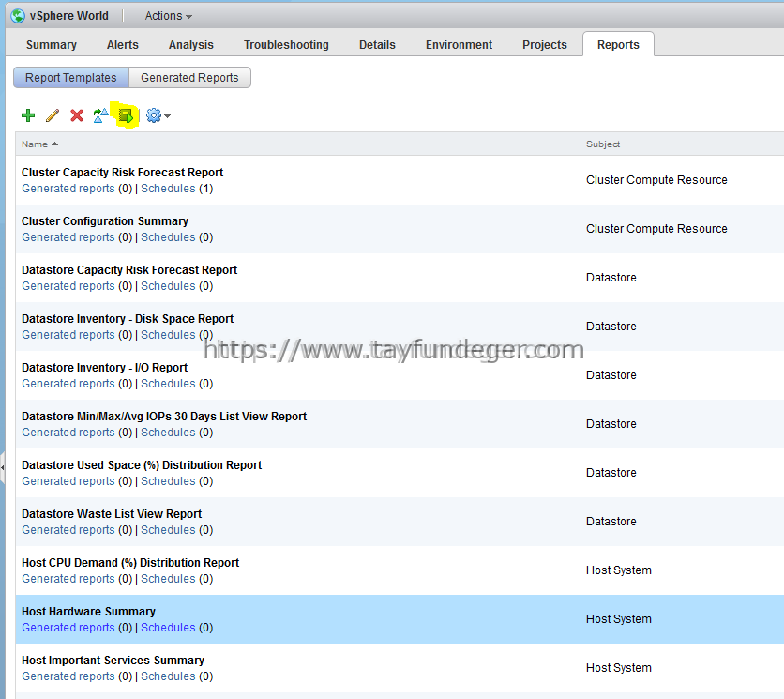This screenshot has width=784, height=699.
Task: Select the Environment tab
Action: pyautogui.click(x=459, y=44)
